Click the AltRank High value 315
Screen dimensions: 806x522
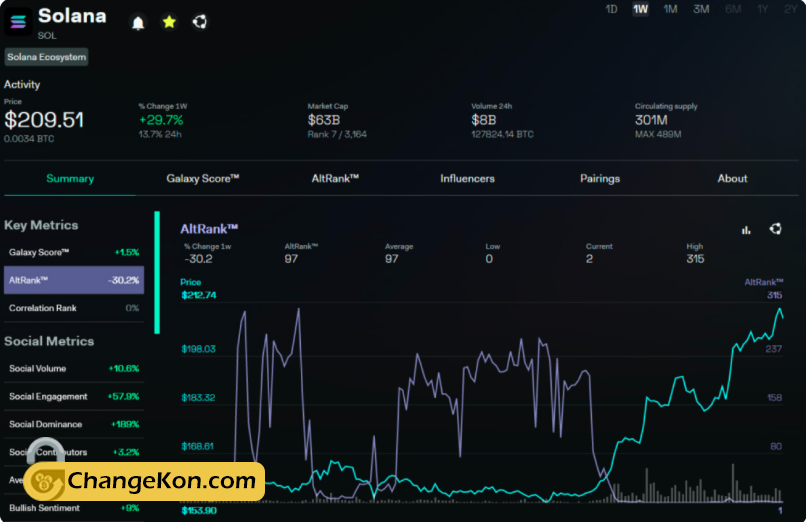695,259
